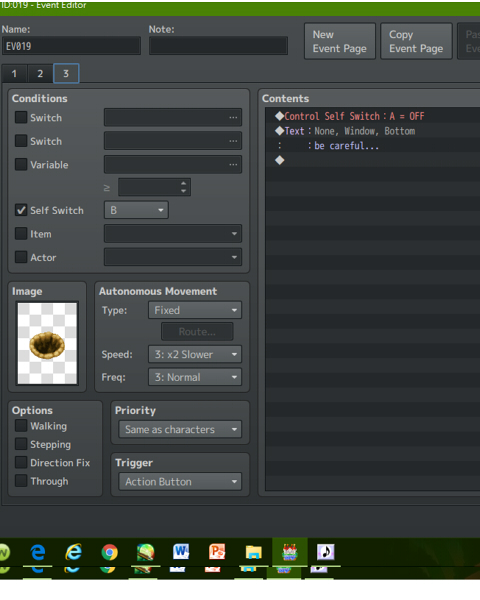
Task: Select the pit hole event image thumbnail
Action: coord(47,343)
